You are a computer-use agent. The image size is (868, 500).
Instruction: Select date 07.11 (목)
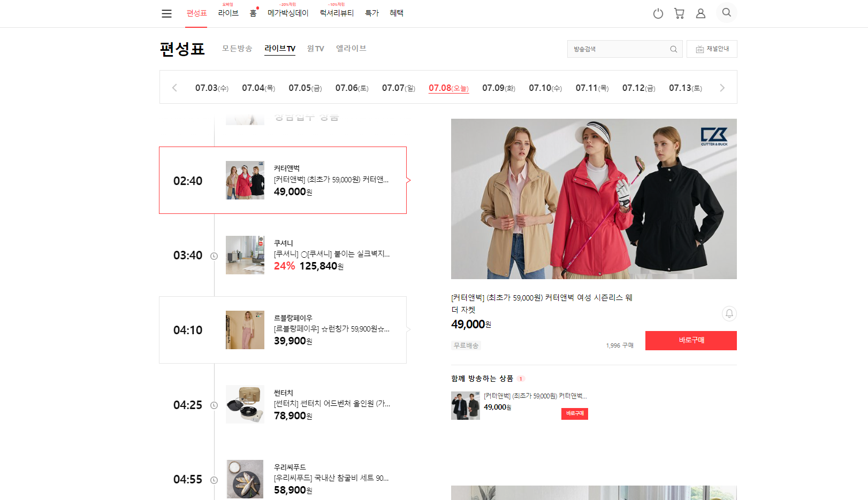pyautogui.click(x=592, y=88)
